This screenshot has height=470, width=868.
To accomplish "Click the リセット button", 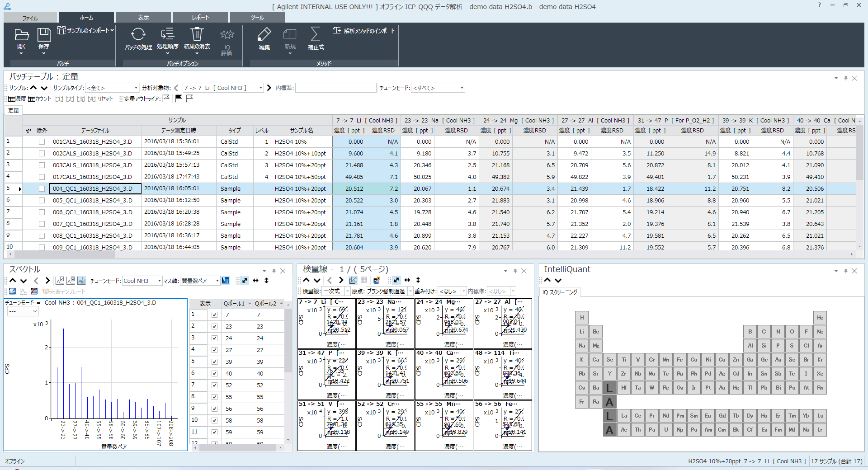I will click(105, 99).
